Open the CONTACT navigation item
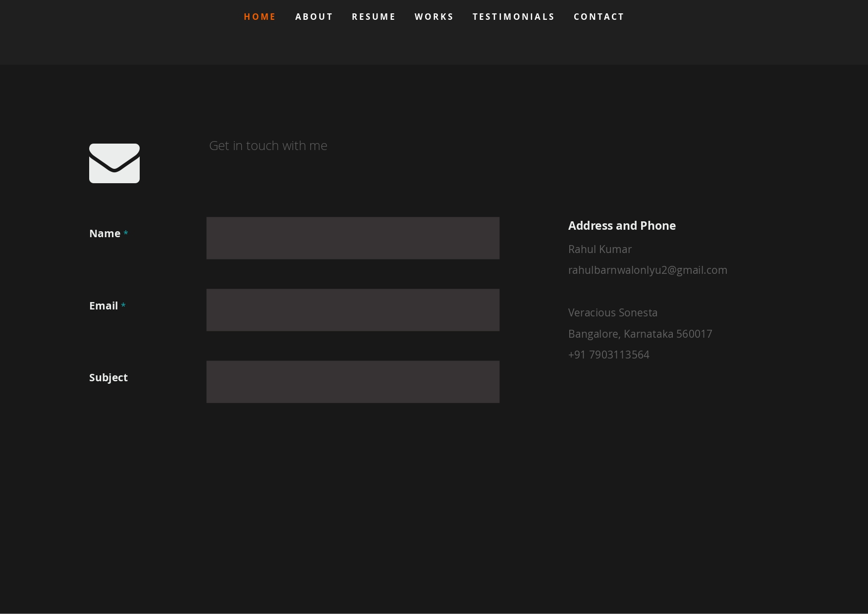 599,16
